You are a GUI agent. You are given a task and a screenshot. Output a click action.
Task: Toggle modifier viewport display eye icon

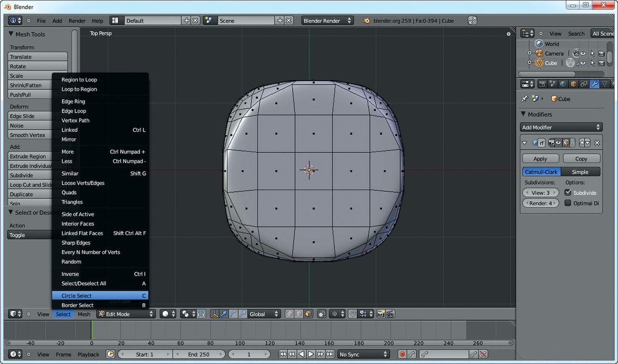coord(559,143)
